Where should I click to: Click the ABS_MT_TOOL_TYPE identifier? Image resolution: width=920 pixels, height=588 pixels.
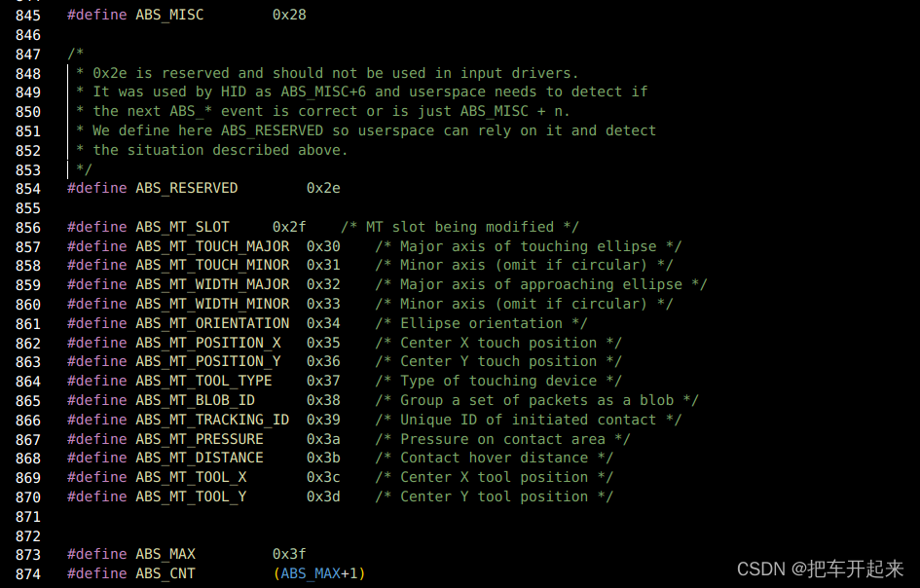pos(203,381)
